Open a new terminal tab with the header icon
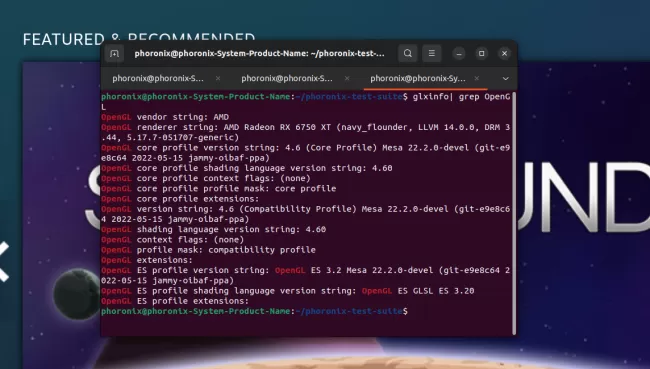 (x=114, y=53)
